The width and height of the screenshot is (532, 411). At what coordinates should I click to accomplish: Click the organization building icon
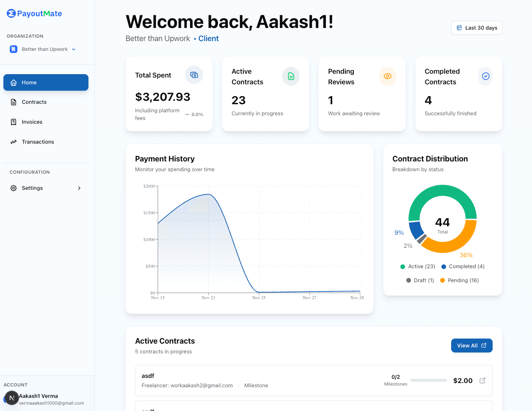coord(14,49)
